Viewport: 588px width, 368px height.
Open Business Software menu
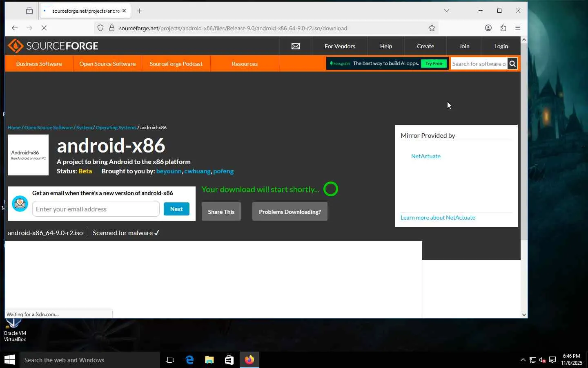(x=39, y=64)
